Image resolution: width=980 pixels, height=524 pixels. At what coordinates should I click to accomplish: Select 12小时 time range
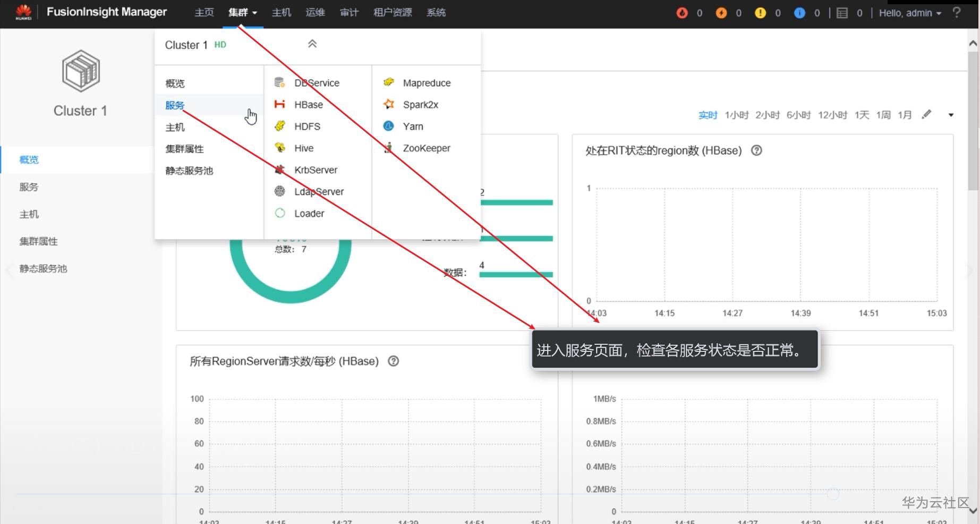pos(832,115)
